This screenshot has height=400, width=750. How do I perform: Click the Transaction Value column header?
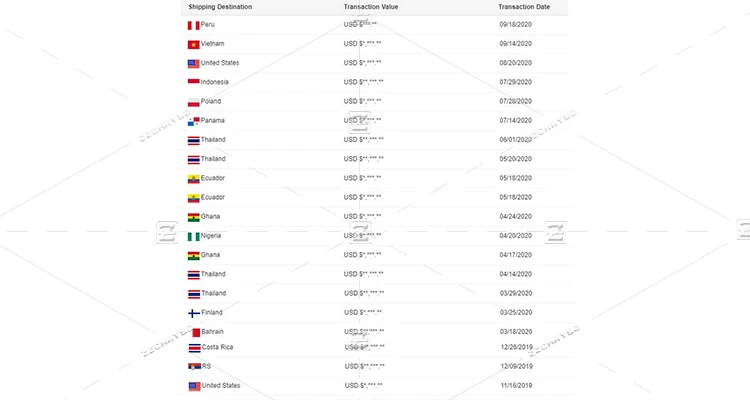click(370, 7)
